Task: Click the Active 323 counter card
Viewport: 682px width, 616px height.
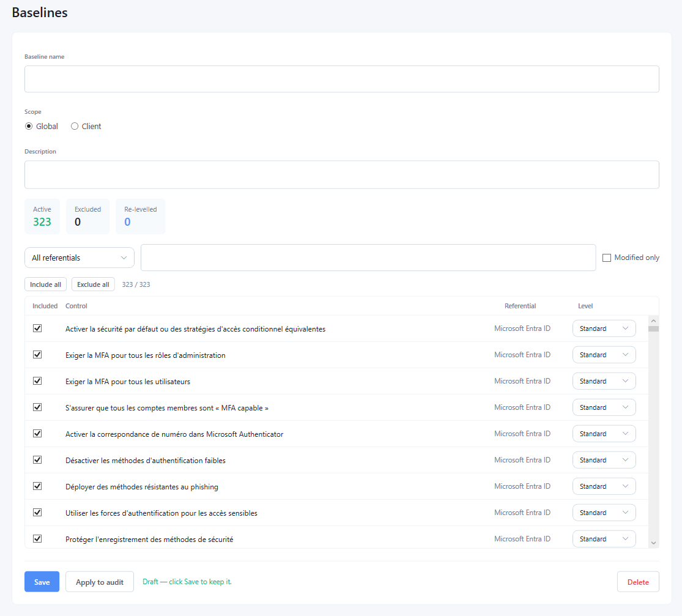Action: 42,216
